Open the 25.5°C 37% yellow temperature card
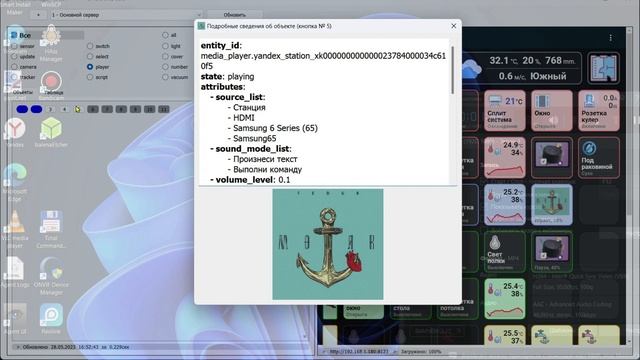 [x=505, y=336]
